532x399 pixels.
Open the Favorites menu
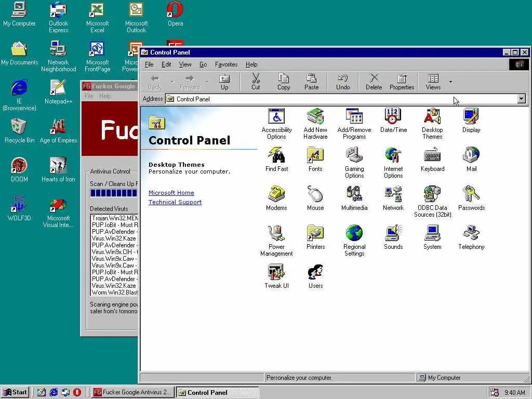(227, 64)
